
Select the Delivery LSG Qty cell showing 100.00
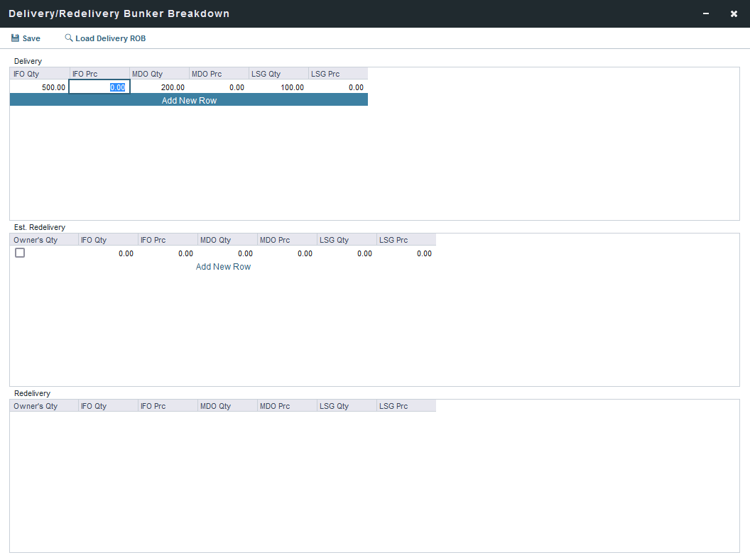(278, 87)
